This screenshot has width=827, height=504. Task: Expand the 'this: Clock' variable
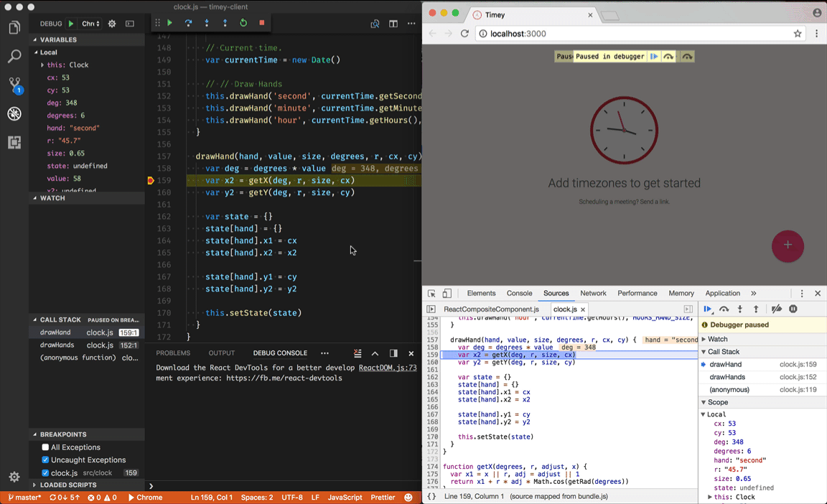[42, 65]
